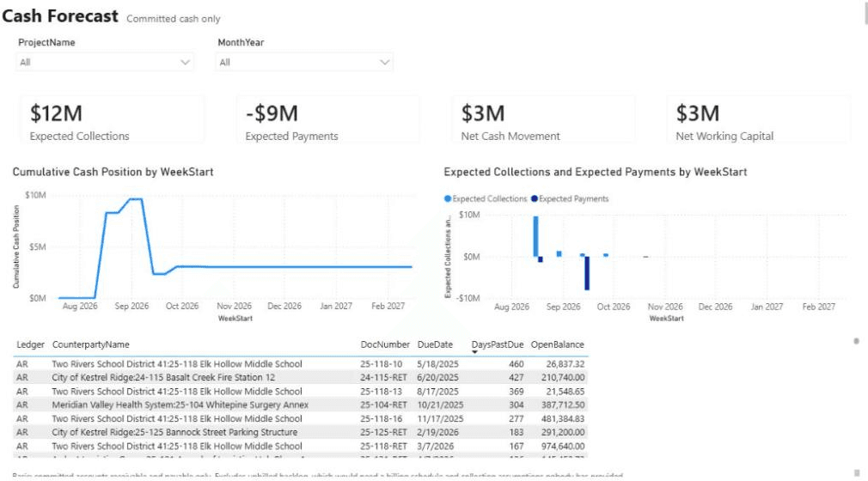Click open balance '210,740.00'
Viewport: 868px width, 481px height.
tap(563, 377)
